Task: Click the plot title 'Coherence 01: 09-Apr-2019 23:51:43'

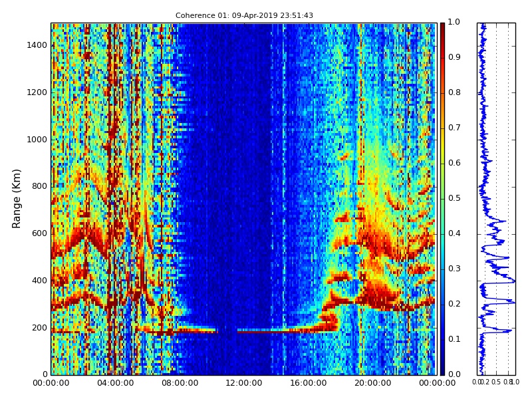Action: coord(244,15)
